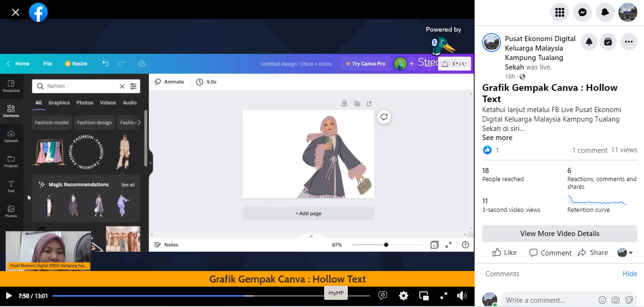Click Try Canva Pro button
644x307 pixels.
pos(365,63)
